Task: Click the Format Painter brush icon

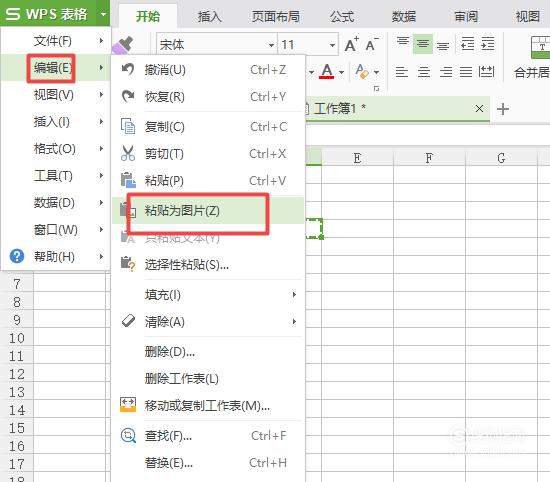Action: pyautogui.click(x=123, y=45)
